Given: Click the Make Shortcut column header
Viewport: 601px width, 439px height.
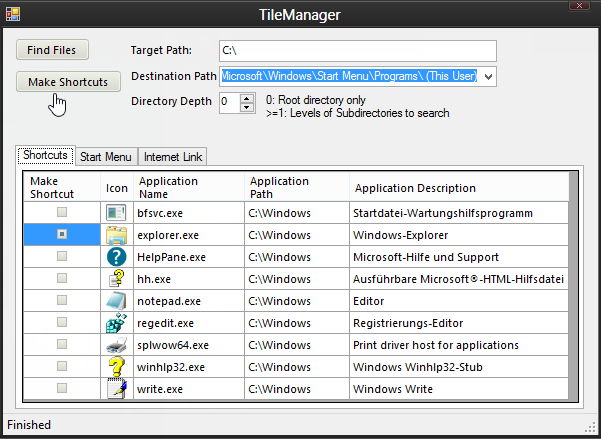Looking at the screenshot, I should click(62, 187).
